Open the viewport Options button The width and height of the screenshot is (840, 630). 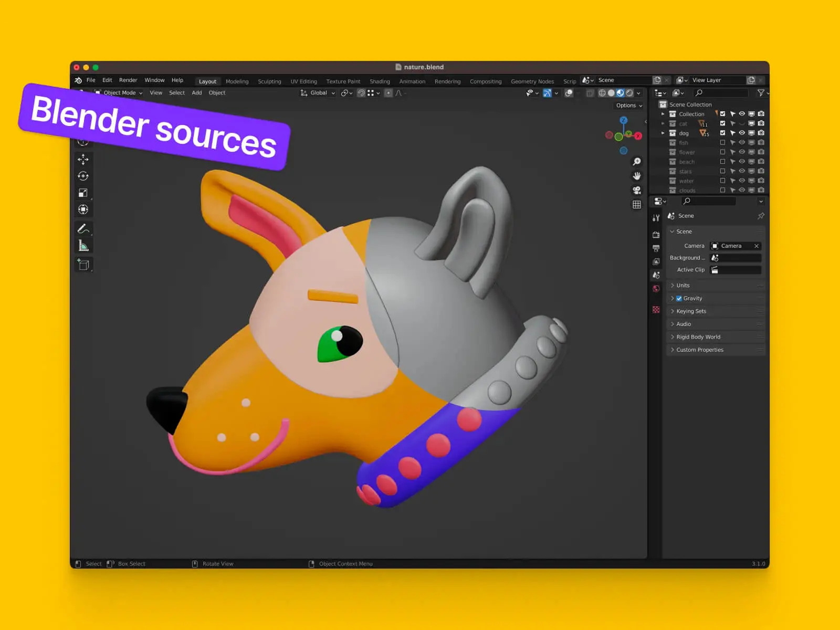pyautogui.click(x=629, y=106)
